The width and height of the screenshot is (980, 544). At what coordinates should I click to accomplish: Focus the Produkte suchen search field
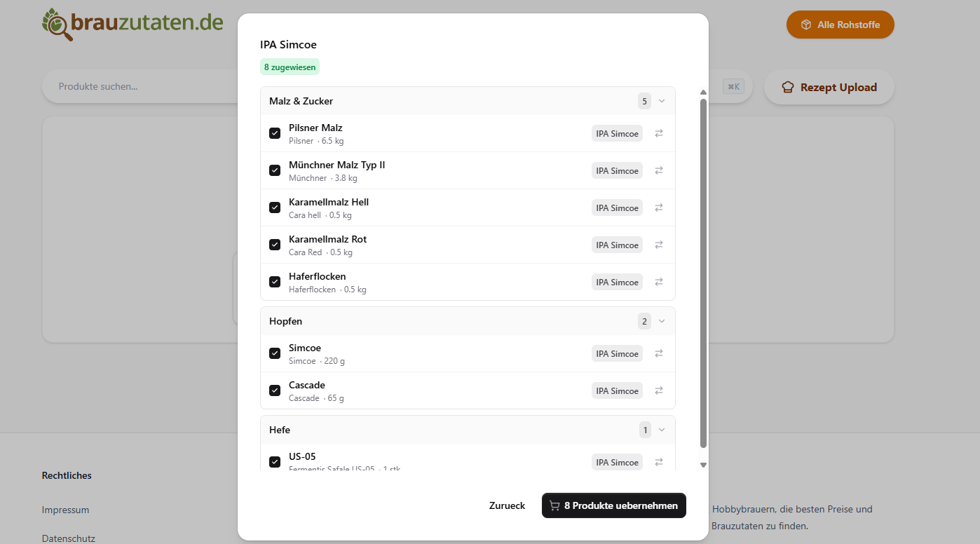coord(140,87)
